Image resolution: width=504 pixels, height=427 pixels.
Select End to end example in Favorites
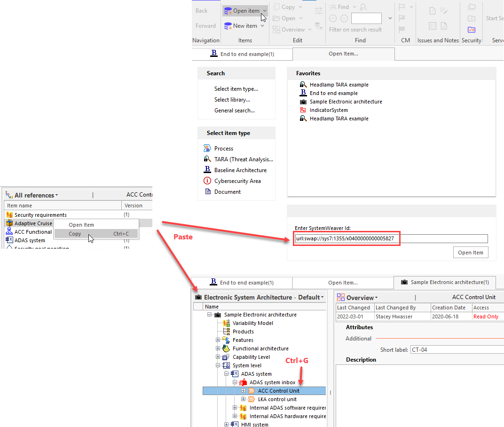pyautogui.click(x=334, y=93)
